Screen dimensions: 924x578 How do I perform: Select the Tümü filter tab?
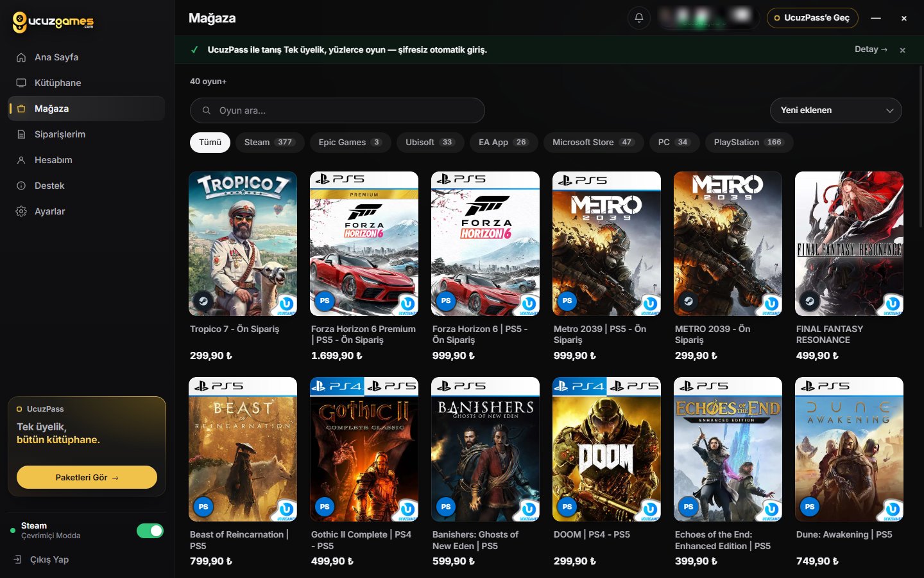click(210, 143)
